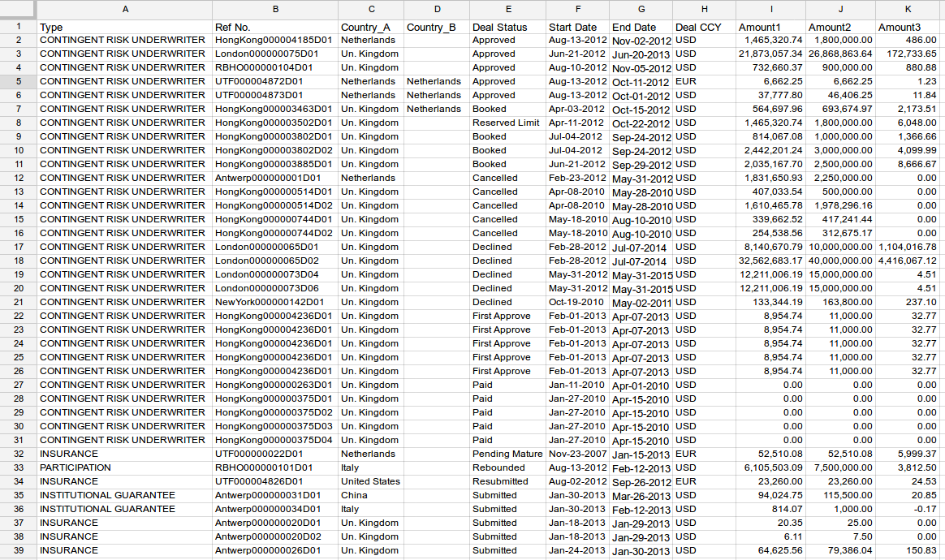This screenshot has width=945, height=560.
Task: Select ref RBHO000000104D01 cell
Action: tap(274, 67)
